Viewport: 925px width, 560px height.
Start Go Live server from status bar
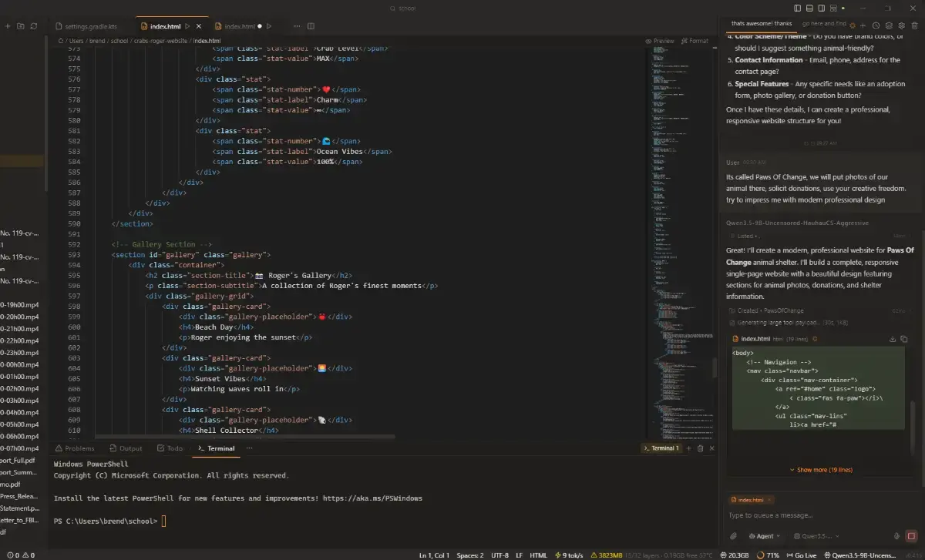[801, 555]
